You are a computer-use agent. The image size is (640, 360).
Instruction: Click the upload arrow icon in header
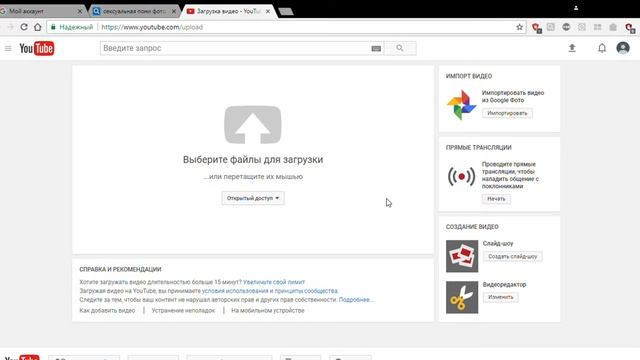coord(572,48)
